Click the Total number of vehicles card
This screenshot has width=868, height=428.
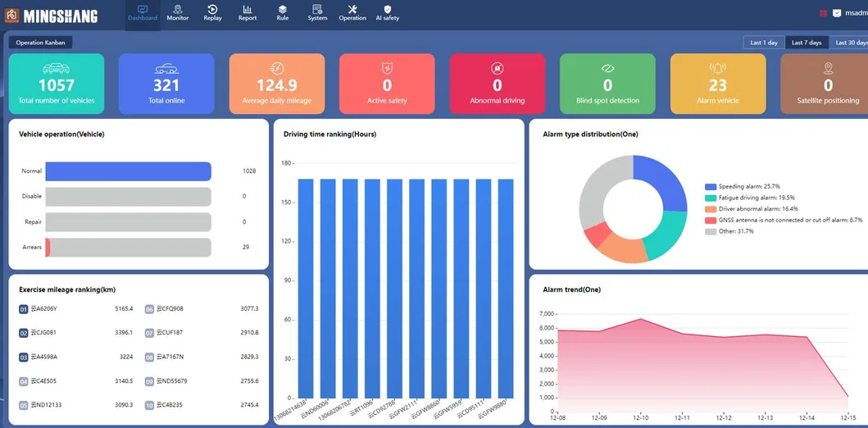pos(57,84)
